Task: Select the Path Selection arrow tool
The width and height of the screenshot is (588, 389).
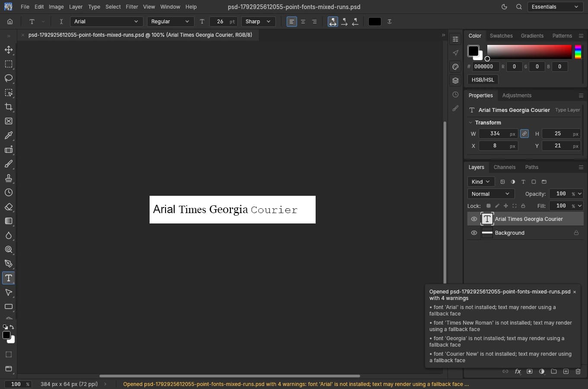Action: point(9,292)
